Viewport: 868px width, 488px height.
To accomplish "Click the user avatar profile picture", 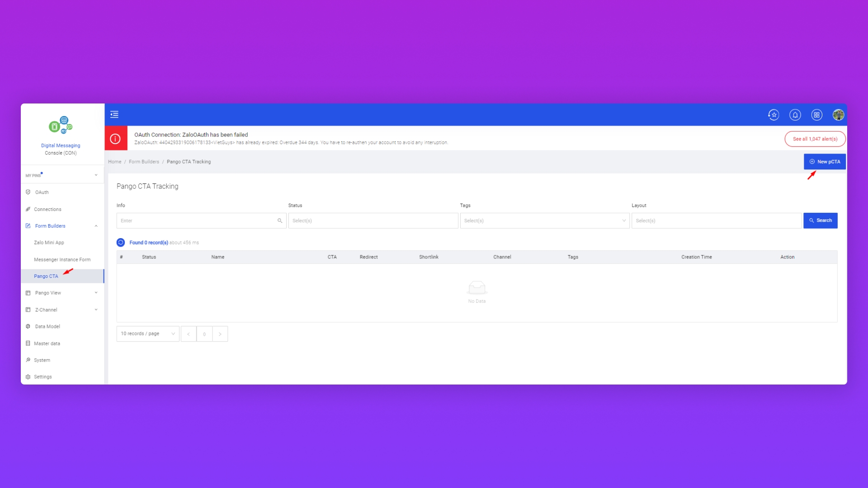I will click(838, 115).
